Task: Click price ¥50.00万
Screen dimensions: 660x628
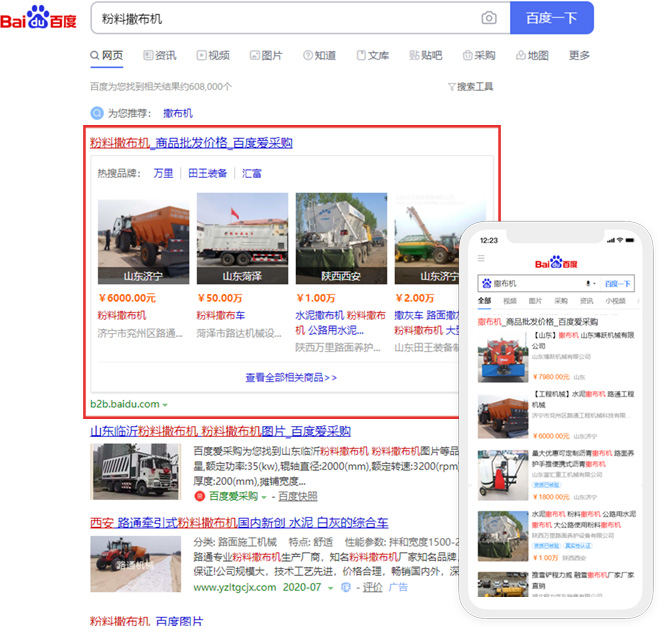Action: [x=220, y=298]
